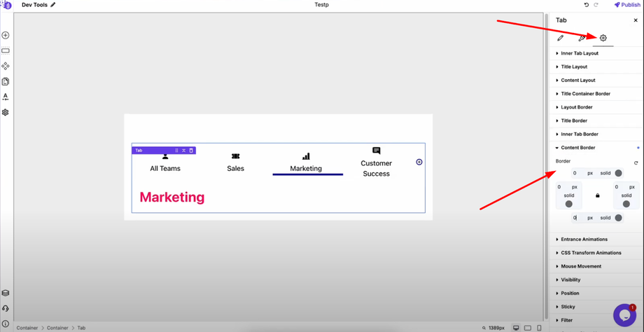
Task: Switch to desktop viewport icon
Action: click(516, 328)
